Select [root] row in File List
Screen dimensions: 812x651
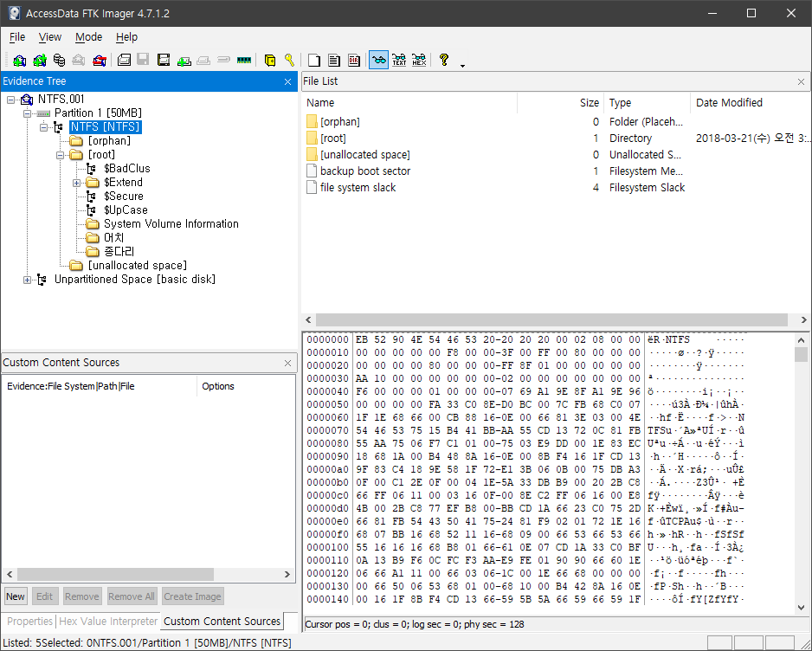[x=333, y=139]
